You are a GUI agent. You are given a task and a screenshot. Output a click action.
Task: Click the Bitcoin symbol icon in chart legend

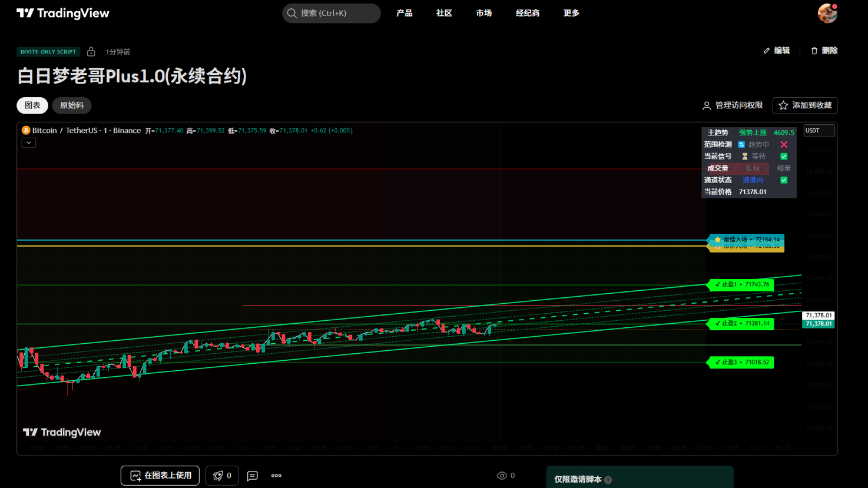tap(26, 130)
